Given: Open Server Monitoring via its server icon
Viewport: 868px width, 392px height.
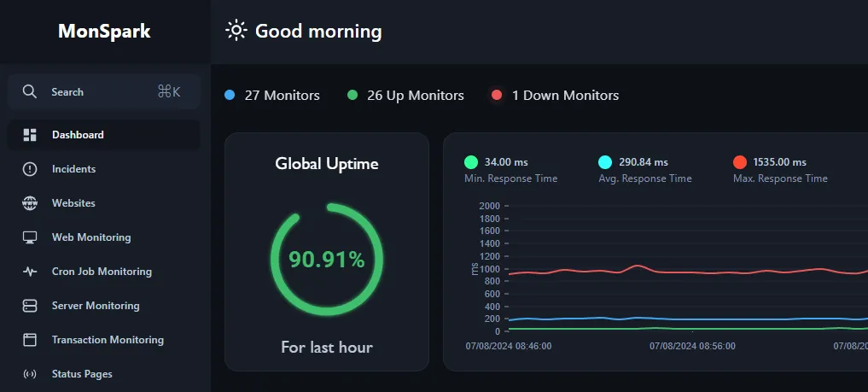Looking at the screenshot, I should (30, 306).
